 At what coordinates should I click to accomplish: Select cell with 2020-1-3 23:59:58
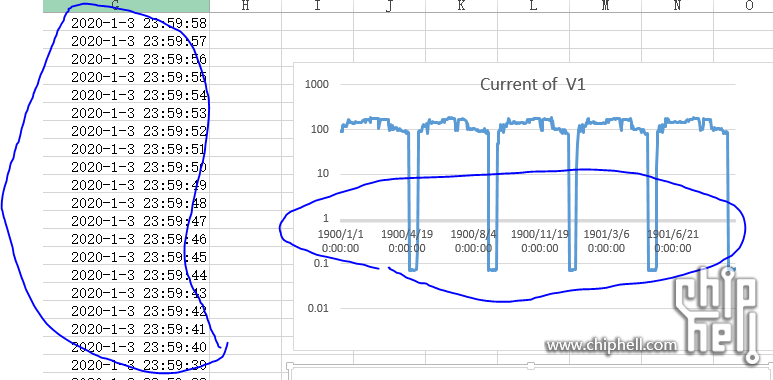click(126, 23)
